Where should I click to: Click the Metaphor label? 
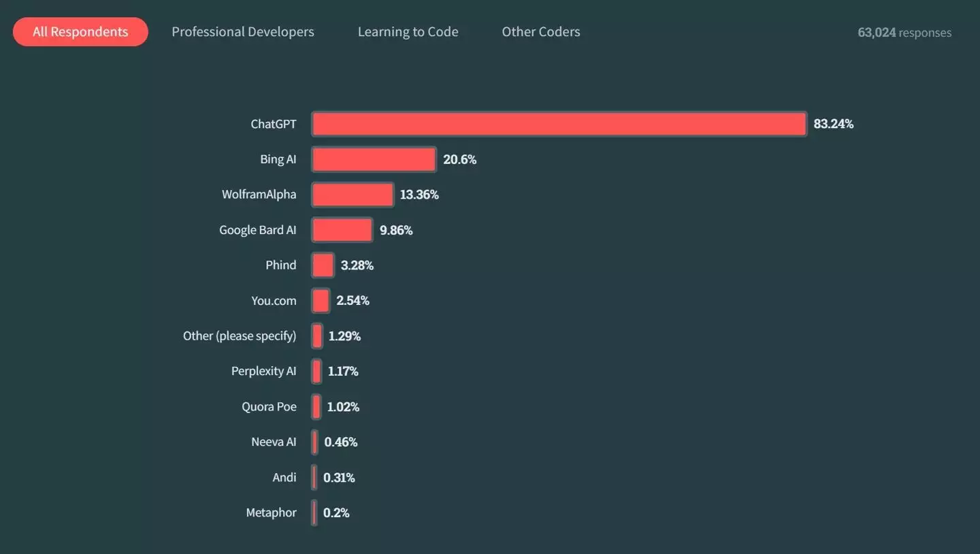(x=272, y=513)
